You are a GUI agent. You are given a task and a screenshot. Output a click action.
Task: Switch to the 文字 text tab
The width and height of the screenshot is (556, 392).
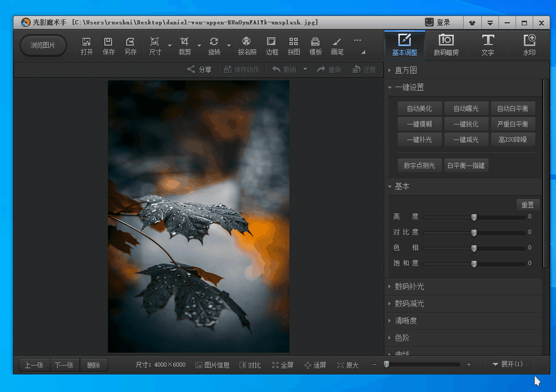pyautogui.click(x=488, y=45)
